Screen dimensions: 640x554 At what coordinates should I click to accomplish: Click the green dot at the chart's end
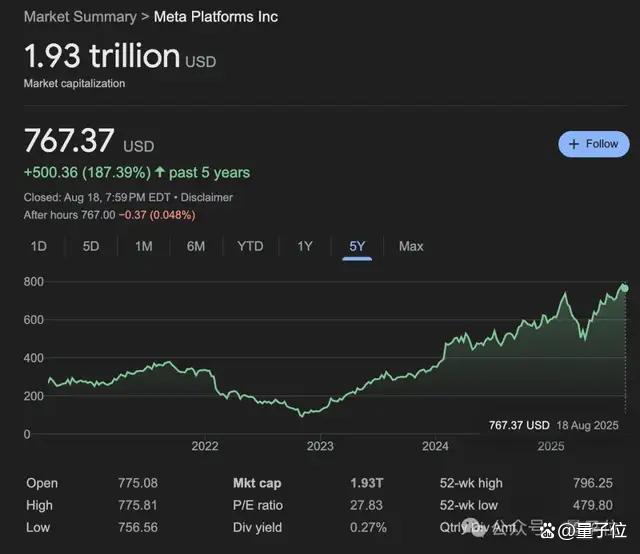click(x=624, y=288)
